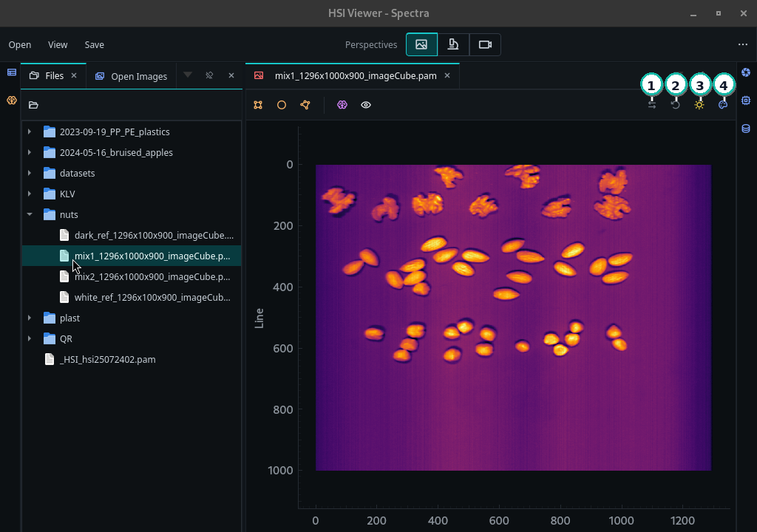Switch to the microscope perspective

(453, 44)
